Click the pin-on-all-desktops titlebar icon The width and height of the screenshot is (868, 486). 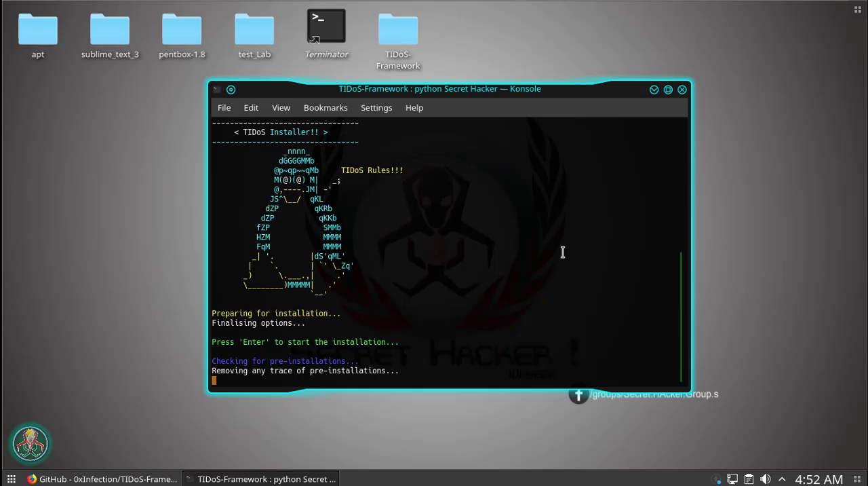click(x=231, y=90)
